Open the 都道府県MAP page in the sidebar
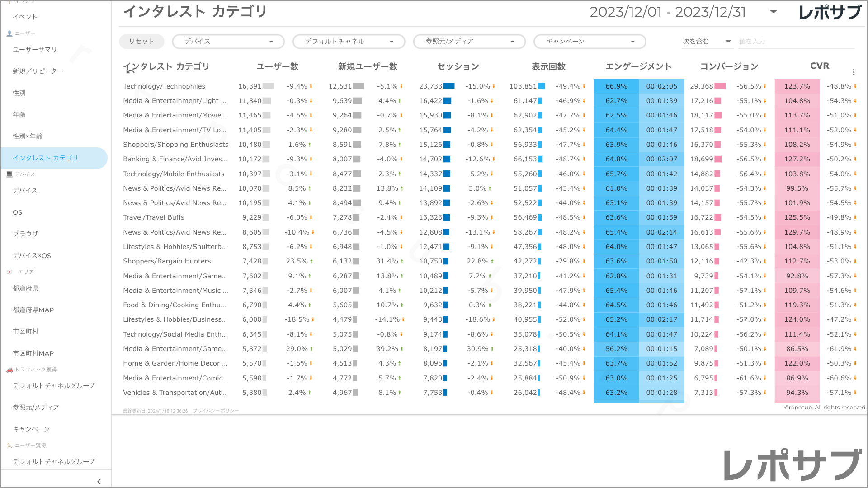Viewport: 868px width, 488px height. click(x=33, y=310)
